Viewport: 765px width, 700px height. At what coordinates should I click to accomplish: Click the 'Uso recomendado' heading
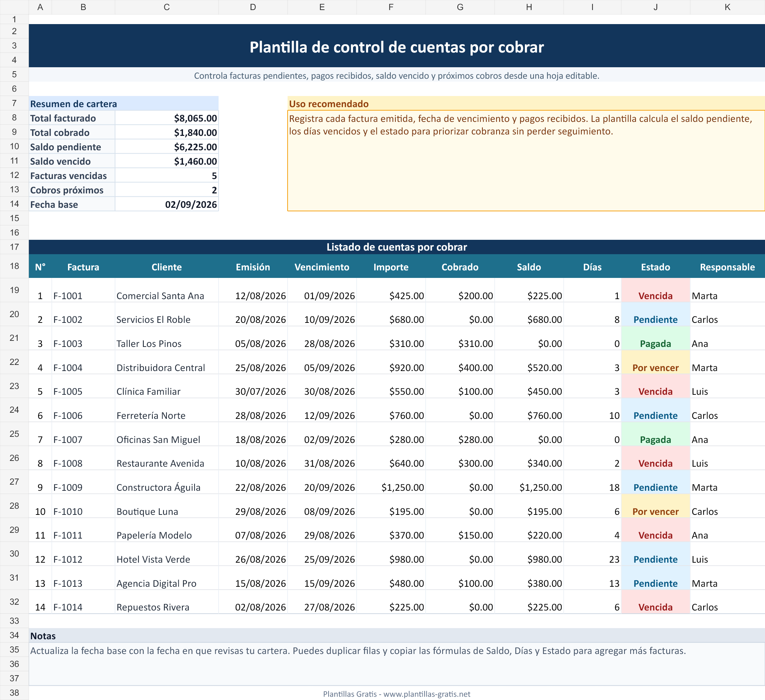pyautogui.click(x=329, y=104)
